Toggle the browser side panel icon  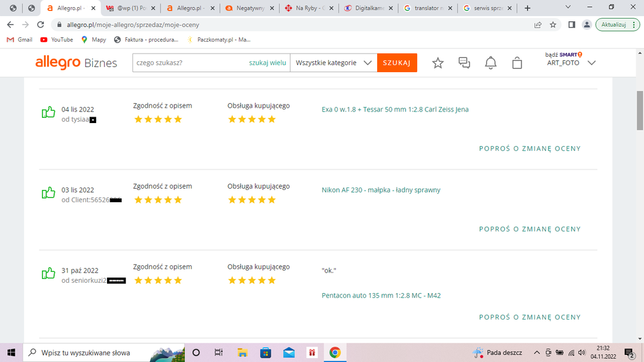point(571,24)
